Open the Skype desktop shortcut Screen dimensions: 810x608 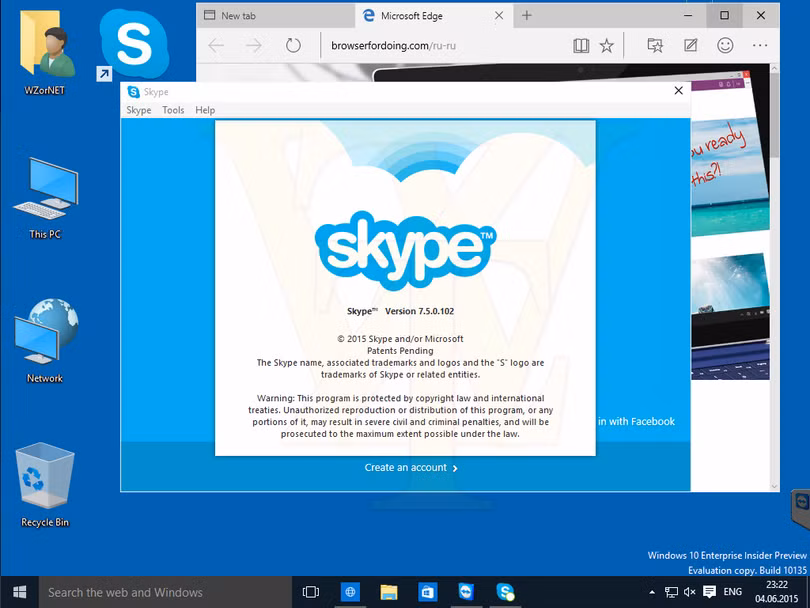pos(132,44)
